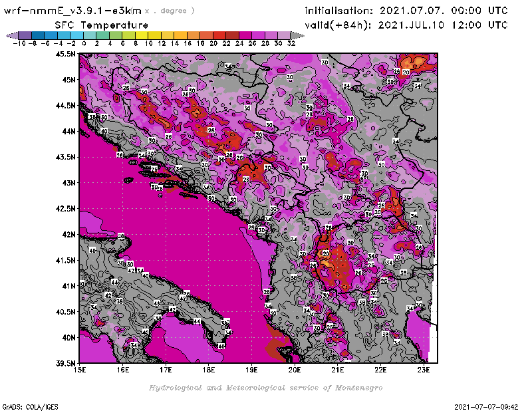Viewport: 532px width, 411px height.
Task: Click the '39.5N' latitude axis label
Action: click(x=65, y=364)
